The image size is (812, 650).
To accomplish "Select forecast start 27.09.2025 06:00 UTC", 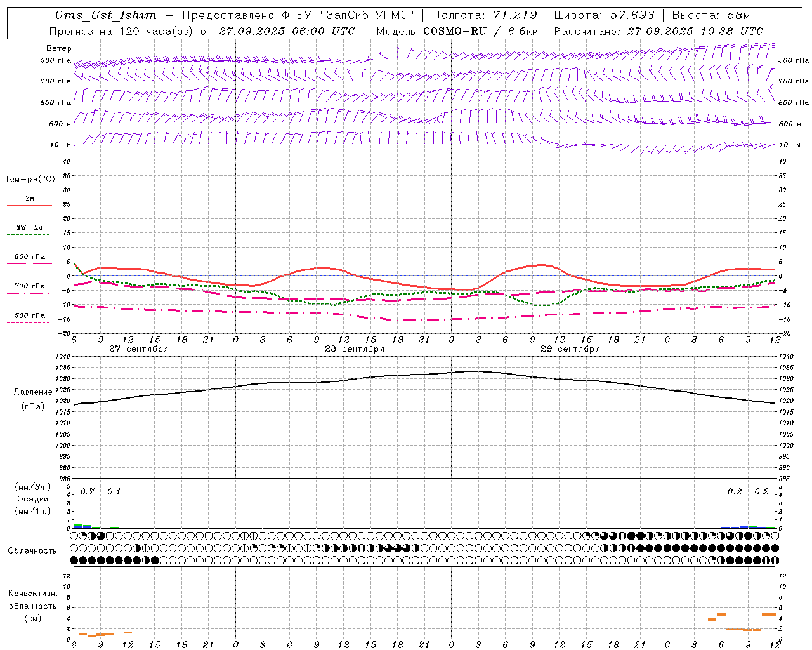I will (x=287, y=31).
